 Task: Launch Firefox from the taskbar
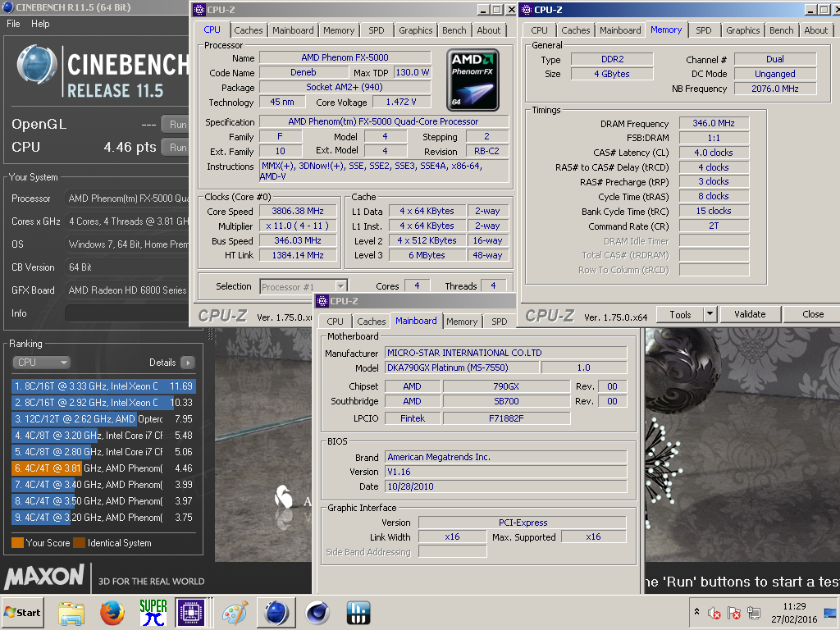(112, 614)
